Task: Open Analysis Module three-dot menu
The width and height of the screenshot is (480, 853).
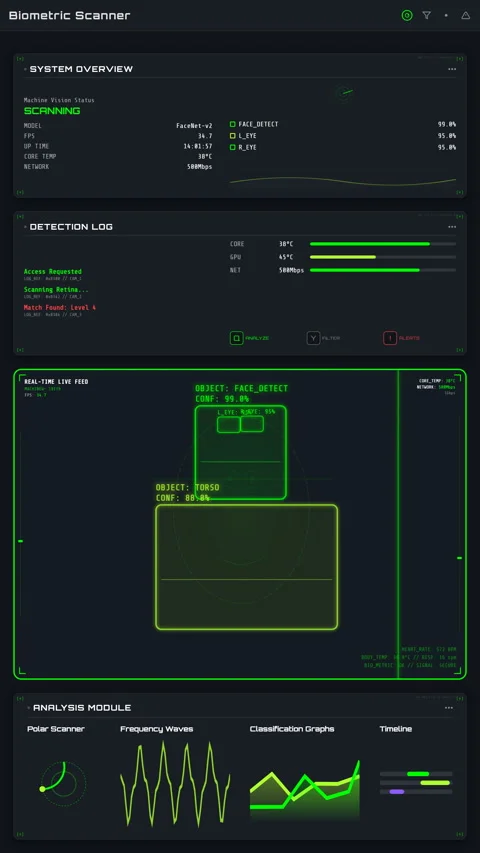Action: [448, 708]
